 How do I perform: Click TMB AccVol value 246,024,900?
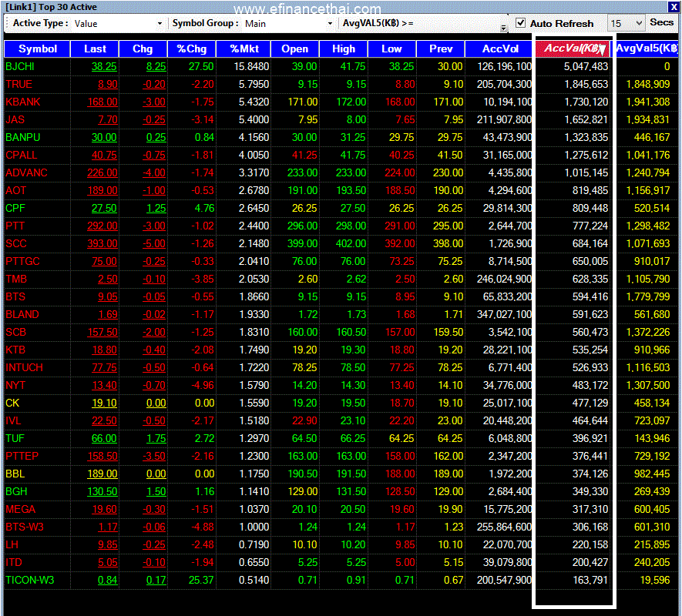[x=504, y=279]
